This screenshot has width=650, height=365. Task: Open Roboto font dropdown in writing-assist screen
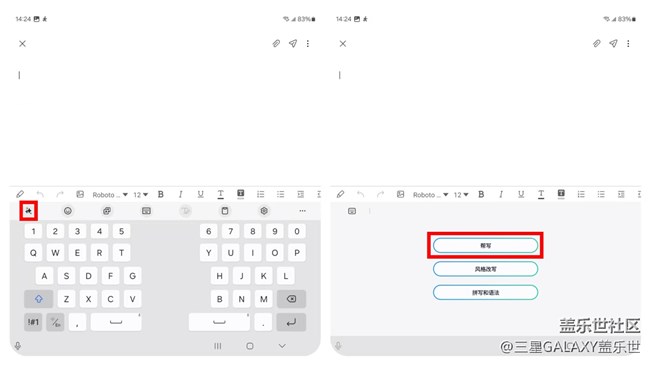[430, 195]
